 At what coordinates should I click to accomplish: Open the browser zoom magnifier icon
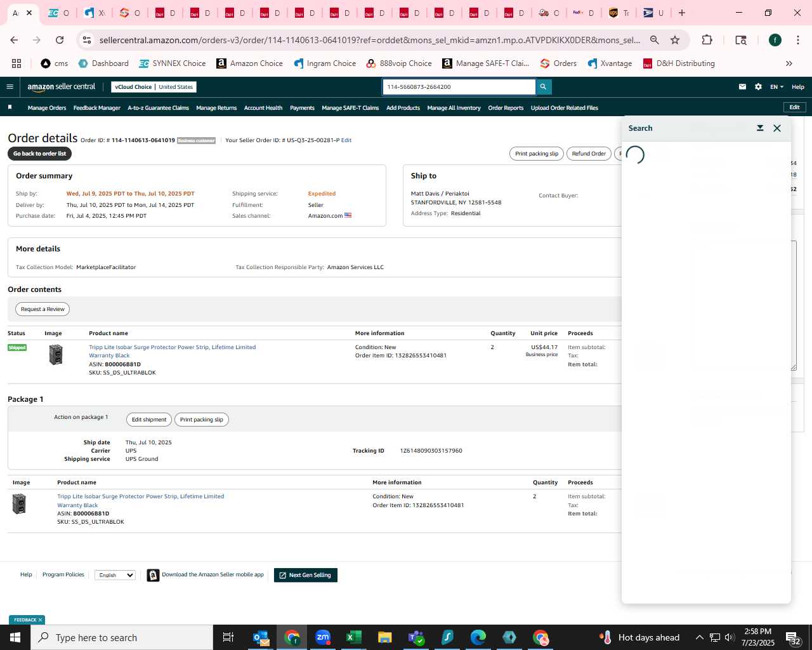coord(655,40)
